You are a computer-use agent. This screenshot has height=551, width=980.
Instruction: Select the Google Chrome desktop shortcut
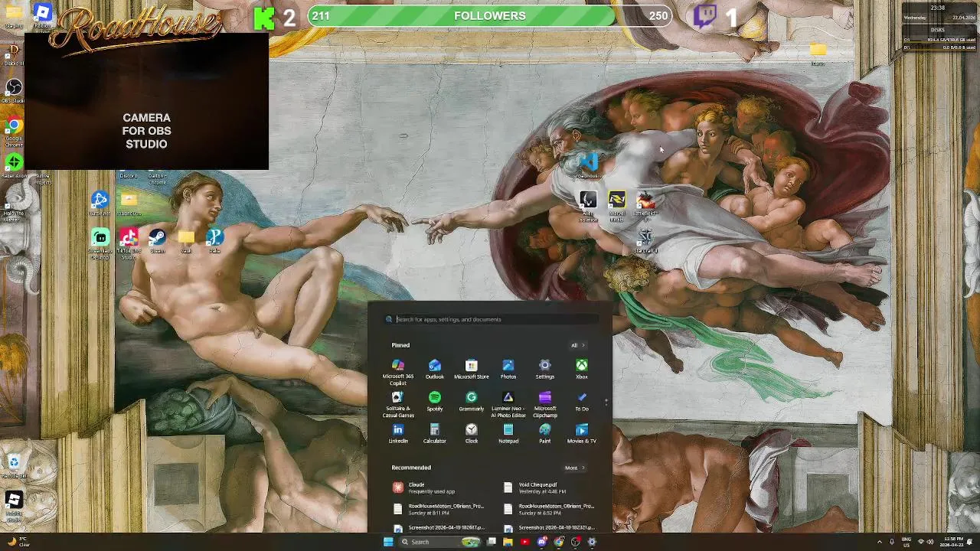point(13,130)
